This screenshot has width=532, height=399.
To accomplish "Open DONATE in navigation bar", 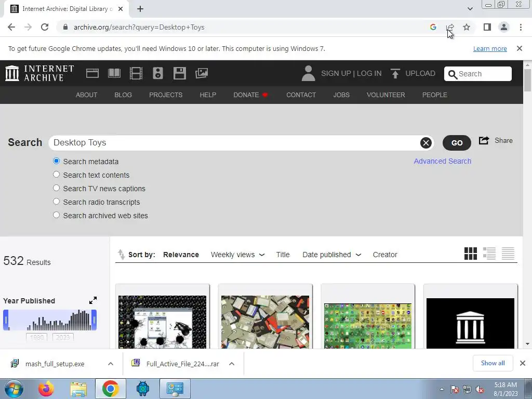I will tap(250, 95).
